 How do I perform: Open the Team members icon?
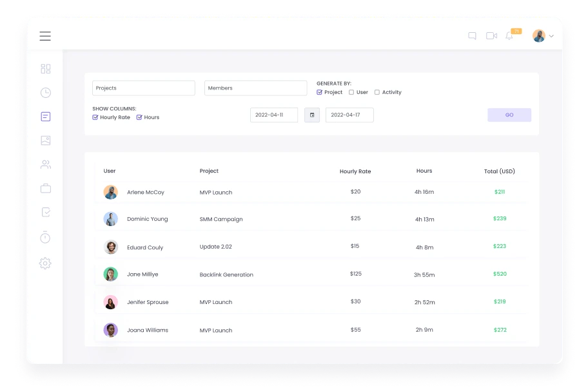pos(45,164)
